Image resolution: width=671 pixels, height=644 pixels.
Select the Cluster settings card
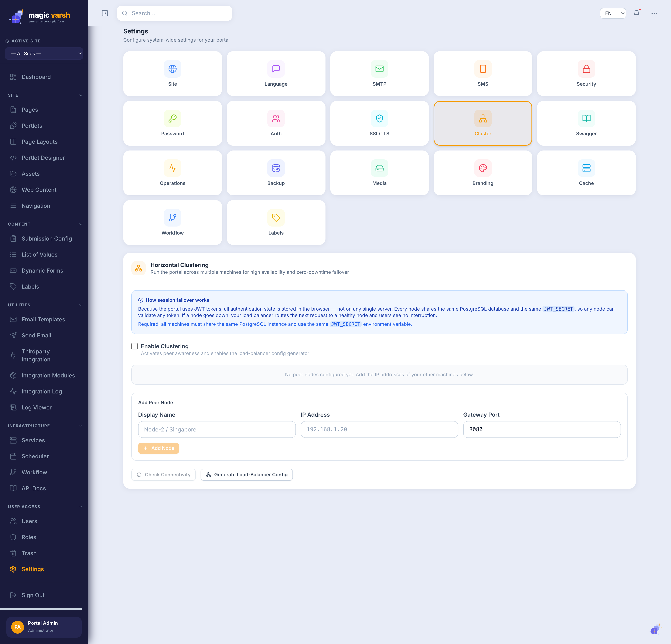pos(483,123)
